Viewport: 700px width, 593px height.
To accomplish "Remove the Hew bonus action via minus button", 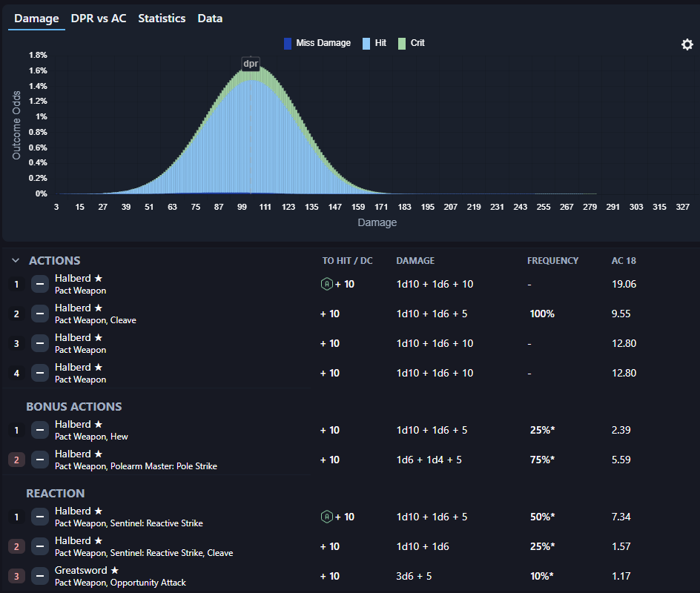I will point(40,430).
